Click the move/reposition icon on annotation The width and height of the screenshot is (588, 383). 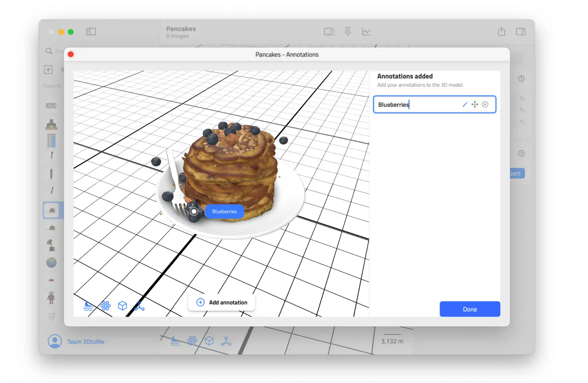click(475, 104)
